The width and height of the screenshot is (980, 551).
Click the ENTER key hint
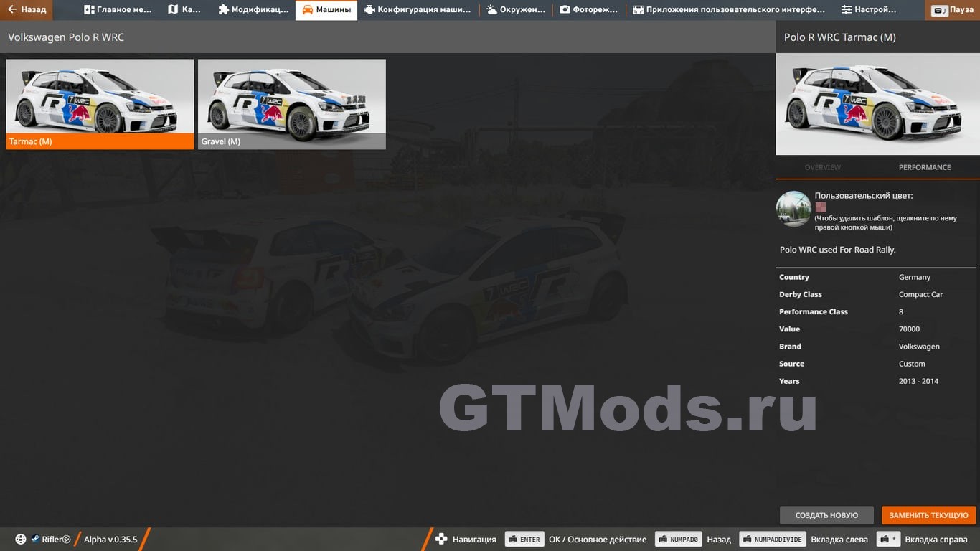(x=524, y=540)
